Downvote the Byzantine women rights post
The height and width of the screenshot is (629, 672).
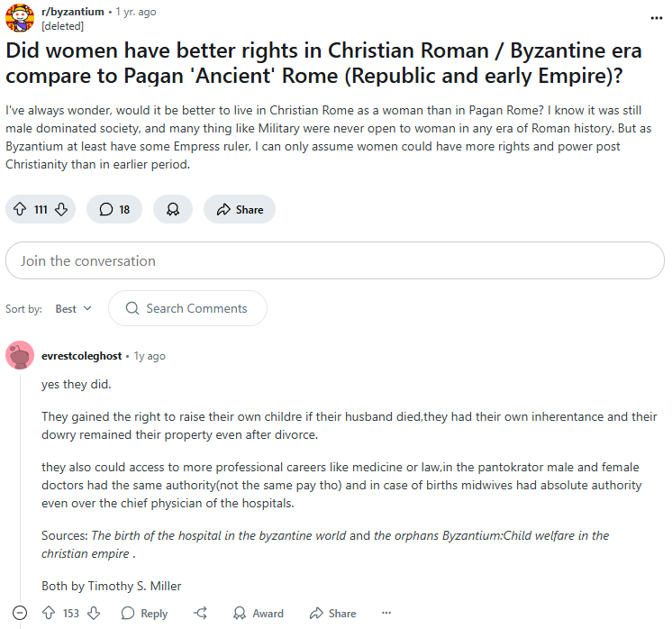pos(61,209)
